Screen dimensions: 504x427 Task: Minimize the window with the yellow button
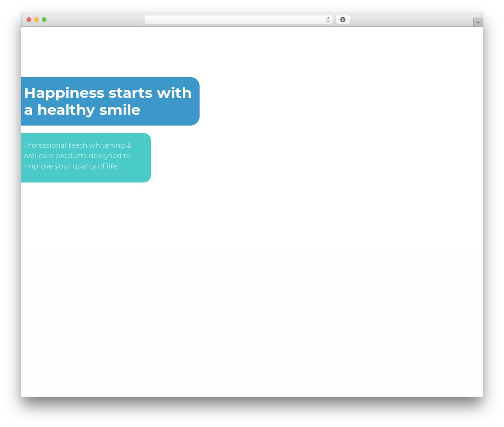[37, 20]
